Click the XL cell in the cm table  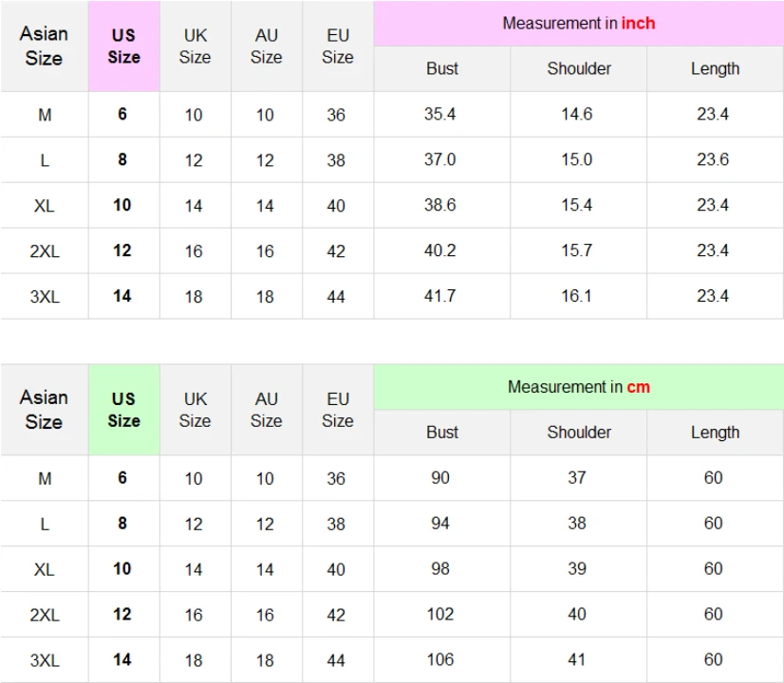click(45, 569)
